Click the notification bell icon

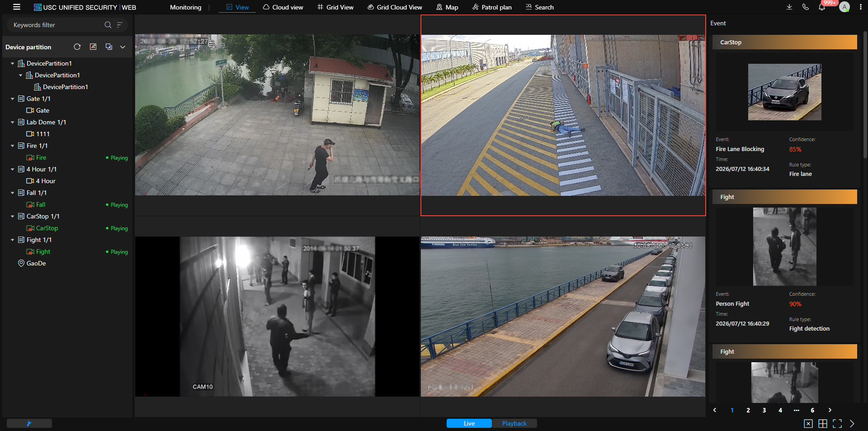click(x=822, y=7)
